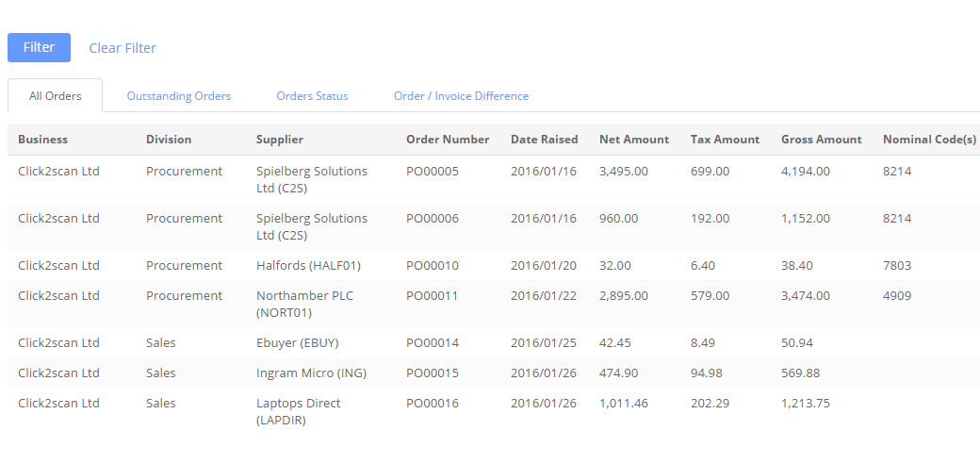
Task: Sort by the Gross Amount column header
Action: click(x=822, y=140)
